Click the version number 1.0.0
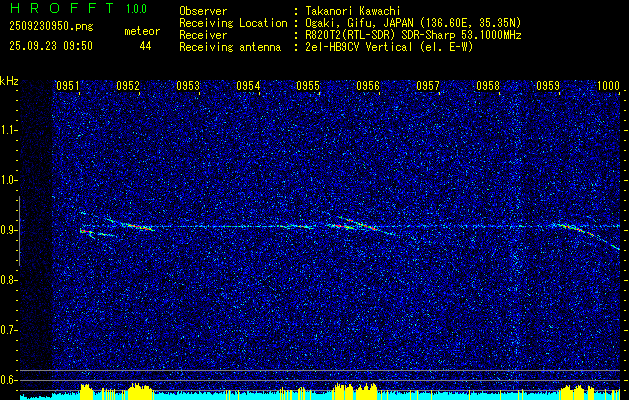The image size is (629, 400). (136, 8)
